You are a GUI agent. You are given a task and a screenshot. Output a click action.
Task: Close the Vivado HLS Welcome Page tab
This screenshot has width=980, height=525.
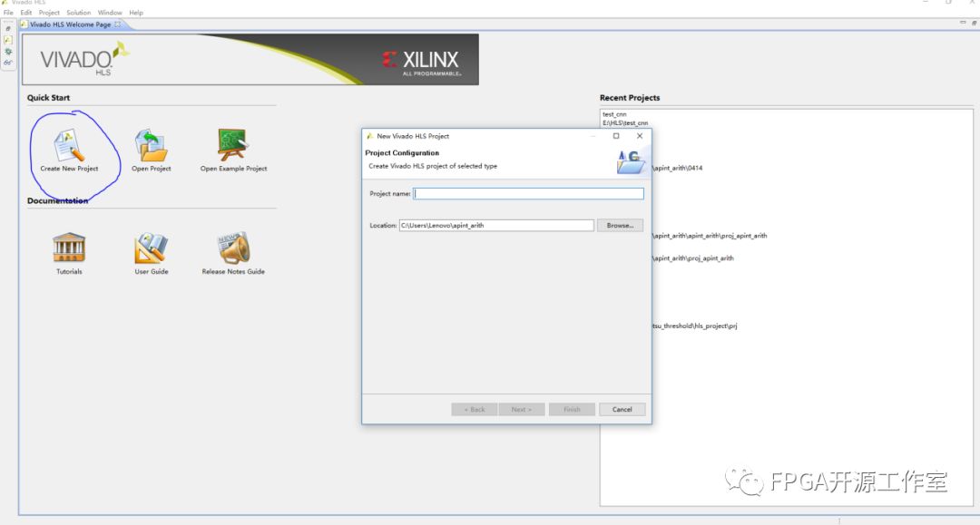pyautogui.click(x=118, y=24)
